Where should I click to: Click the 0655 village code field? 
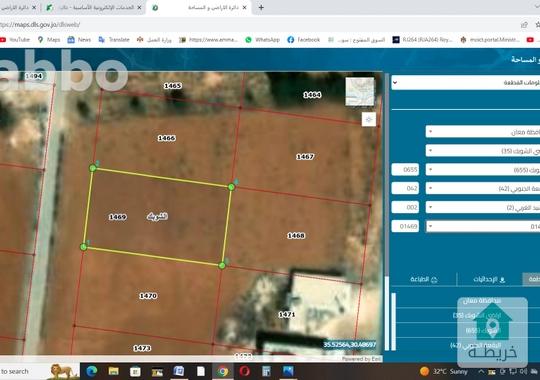pyautogui.click(x=405, y=170)
